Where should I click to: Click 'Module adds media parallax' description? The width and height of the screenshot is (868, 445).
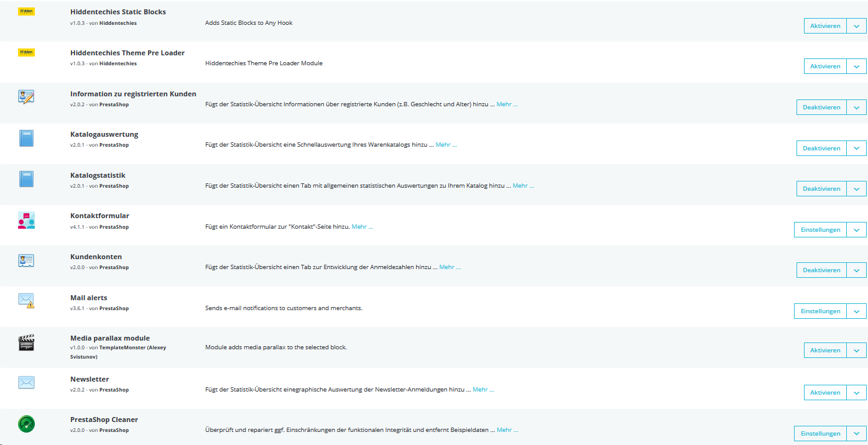[x=276, y=347]
